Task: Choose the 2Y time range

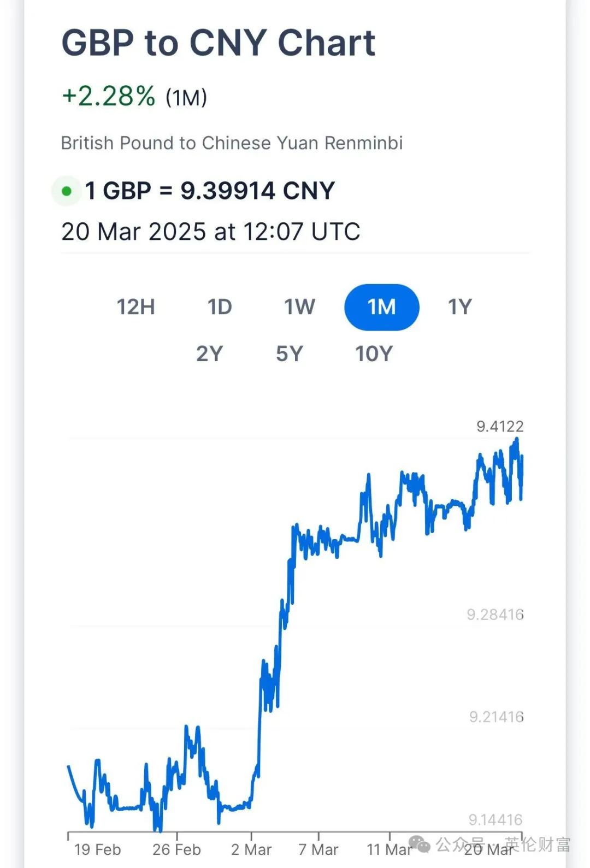Action: coord(209,354)
